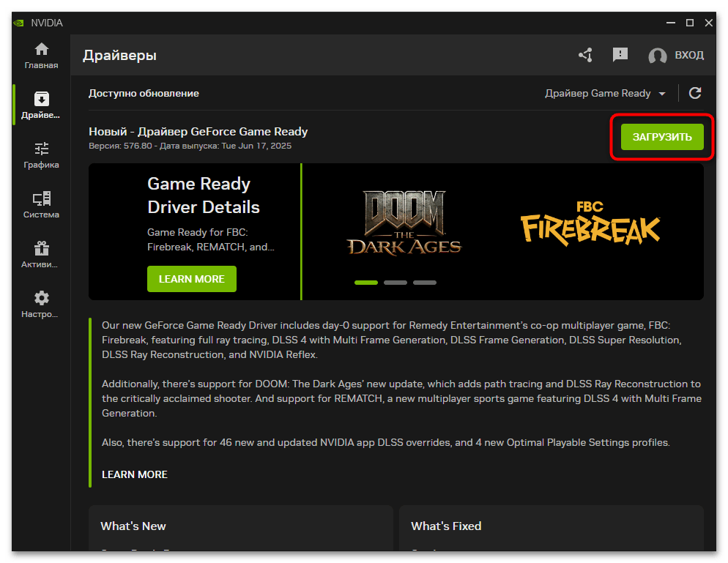728x563 pixels.
Task: Maximize the NVIDIA window
Action: [690, 23]
